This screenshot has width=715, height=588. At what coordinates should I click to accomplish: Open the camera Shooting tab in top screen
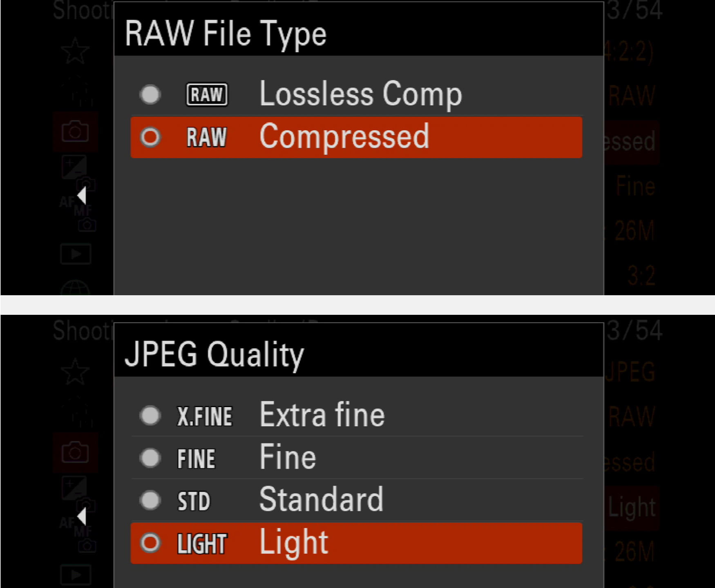[75, 131]
